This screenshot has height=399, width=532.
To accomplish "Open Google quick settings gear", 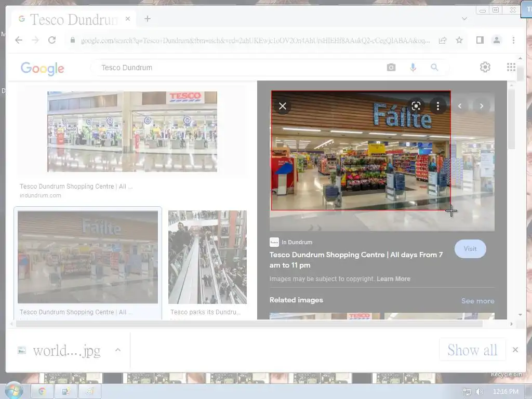I will click(x=485, y=67).
